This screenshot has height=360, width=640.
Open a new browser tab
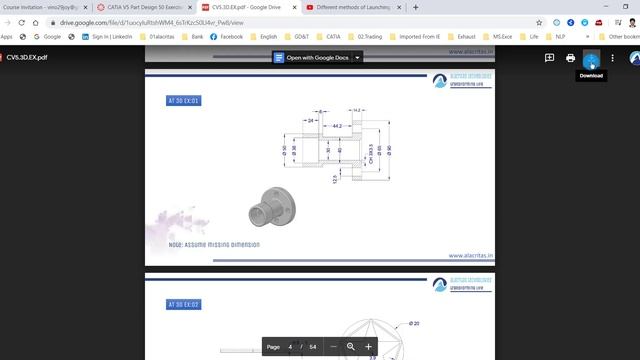(x=416, y=7)
